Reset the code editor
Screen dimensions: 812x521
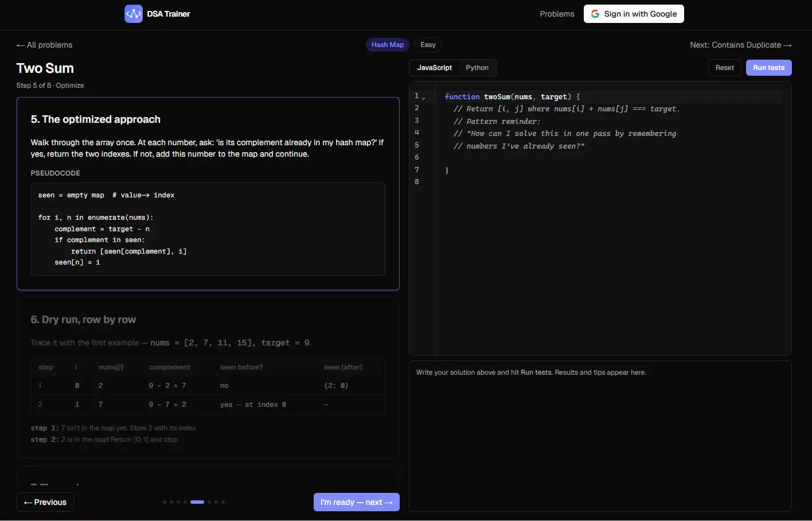click(x=725, y=68)
